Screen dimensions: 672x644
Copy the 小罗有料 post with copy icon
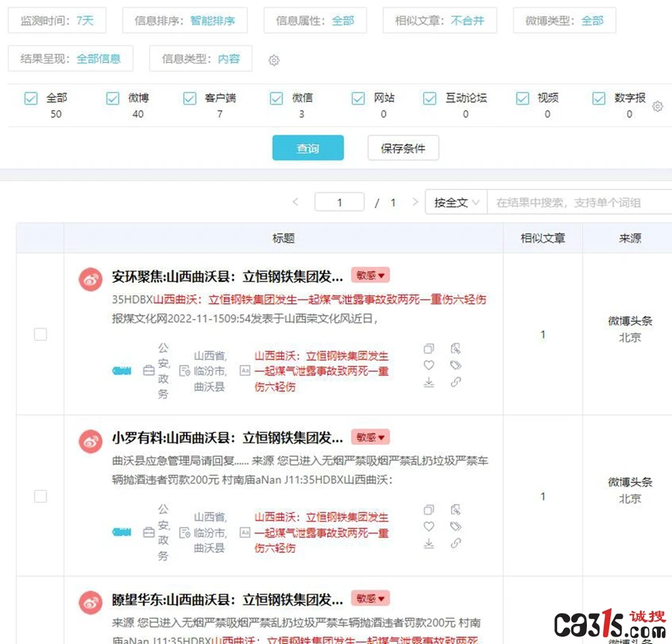click(x=429, y=510)
